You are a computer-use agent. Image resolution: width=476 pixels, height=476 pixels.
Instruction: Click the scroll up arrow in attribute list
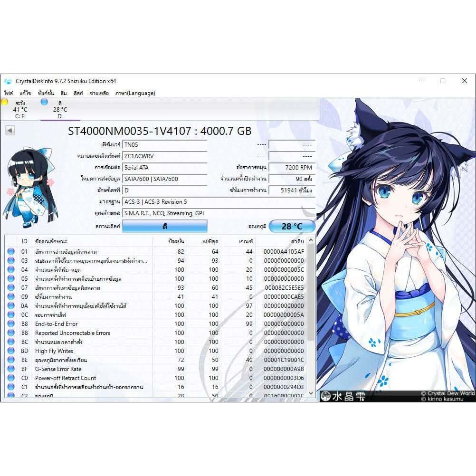tap(311, 240)
